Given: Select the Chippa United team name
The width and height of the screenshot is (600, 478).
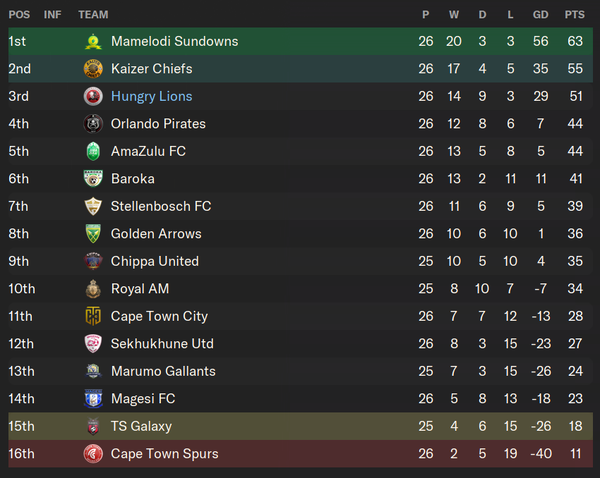Looking at the screenshot, I should pyautogui.click(x=155, y=261).
